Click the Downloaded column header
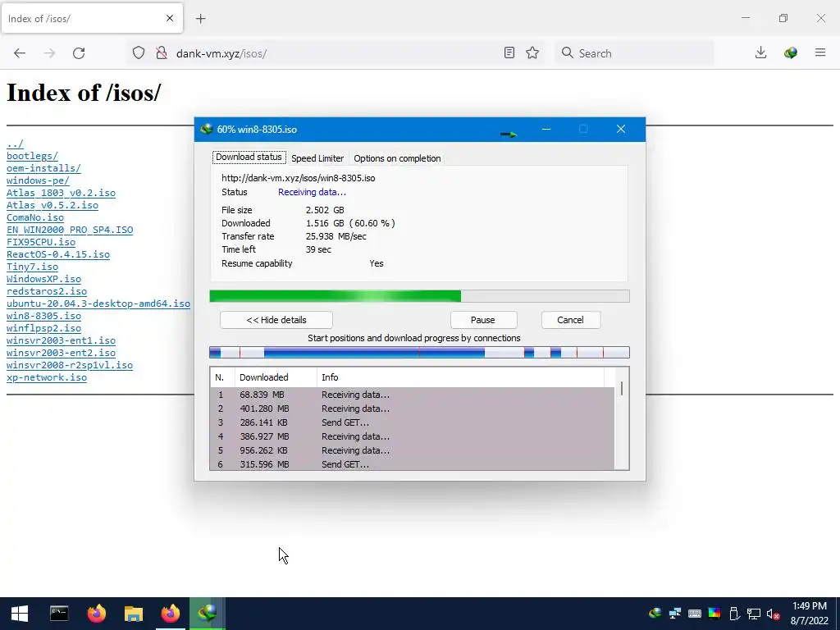 click(276, 377)
